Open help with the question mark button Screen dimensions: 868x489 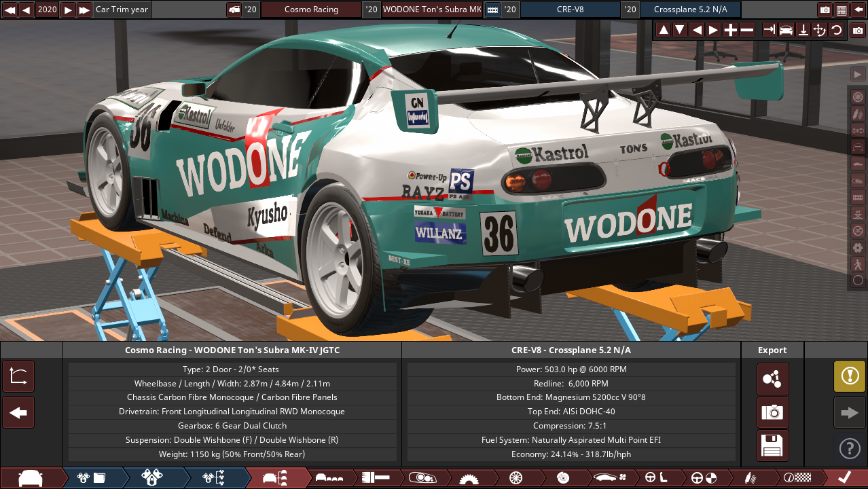pos(850,448)
